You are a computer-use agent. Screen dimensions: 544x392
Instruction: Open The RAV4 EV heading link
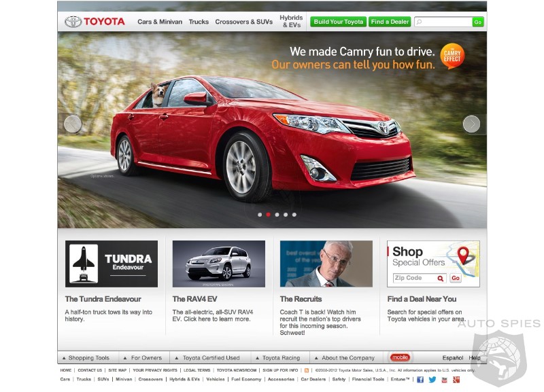point(194,299)
